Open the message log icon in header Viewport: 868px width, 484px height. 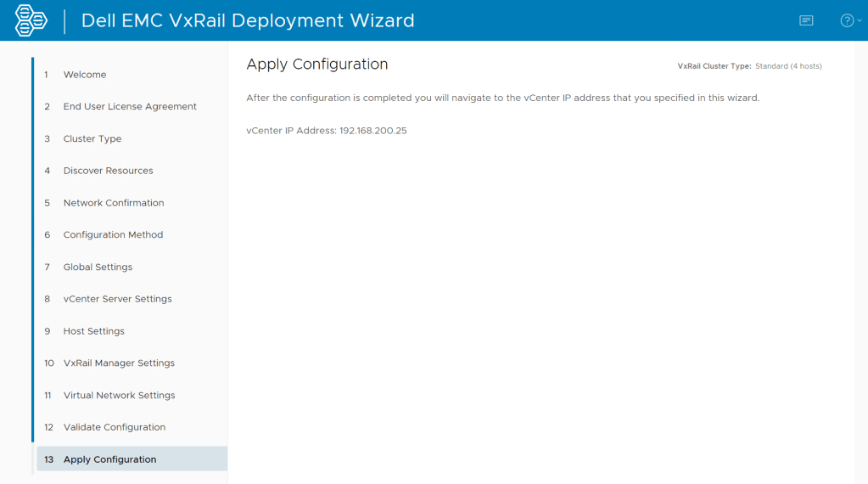[806, 20]
